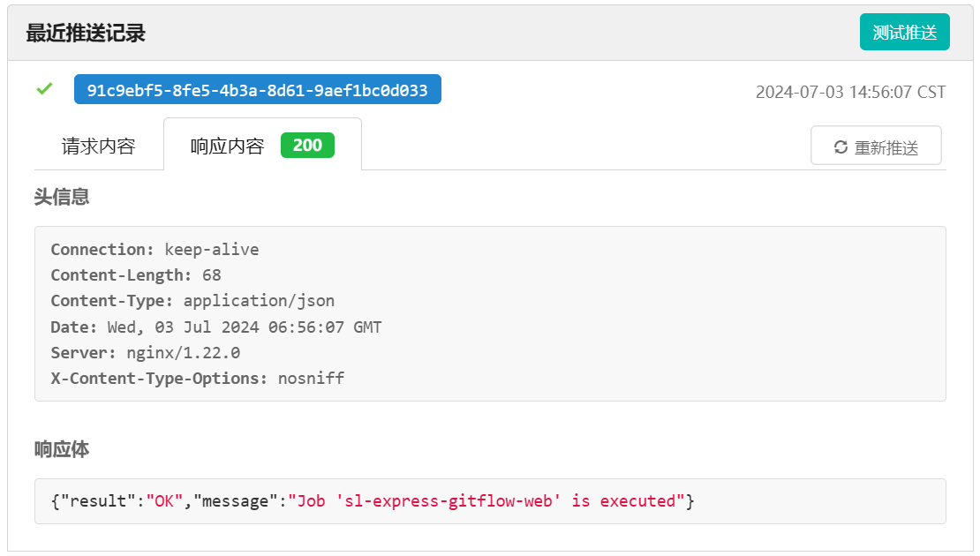Click the Date: Wed, 03 Jul 2024 line
The width and height of the screenshot is (980, 556).
[216, 327]
